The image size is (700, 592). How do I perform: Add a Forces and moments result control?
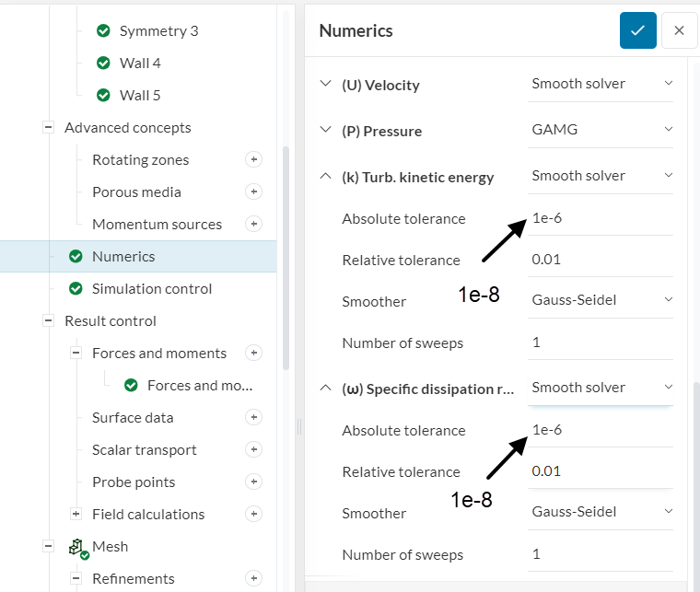point(254,353)
